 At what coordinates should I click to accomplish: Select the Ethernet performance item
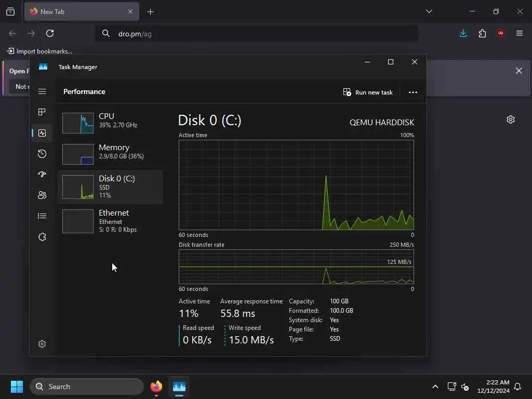pyautogui.click(x=110, y=221)
